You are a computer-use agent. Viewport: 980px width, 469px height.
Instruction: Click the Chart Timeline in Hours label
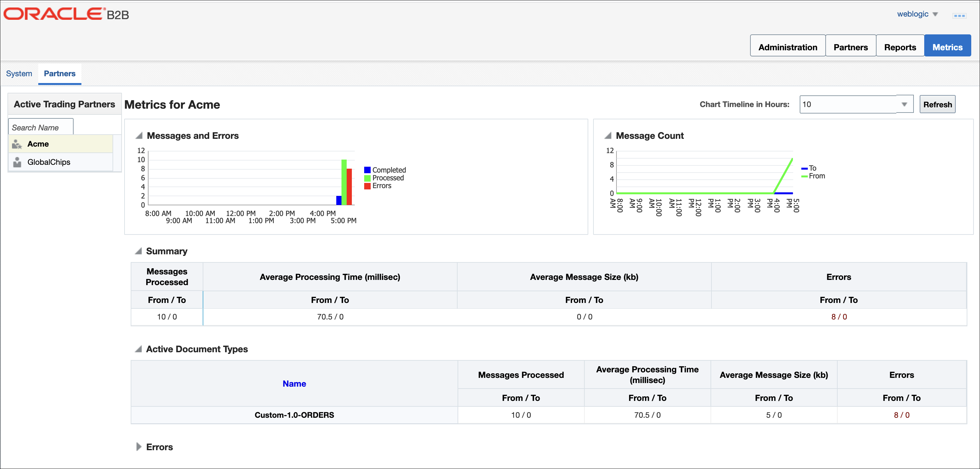tap(744, 104)
